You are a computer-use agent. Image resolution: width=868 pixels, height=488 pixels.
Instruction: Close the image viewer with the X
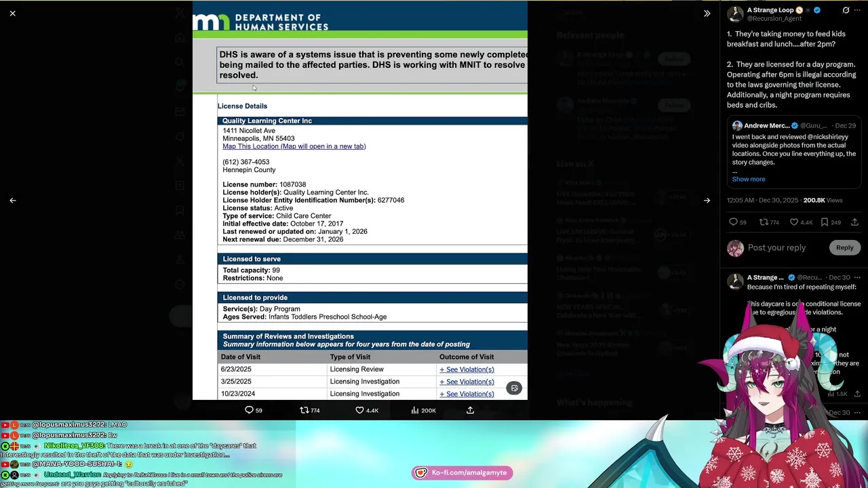13,13
